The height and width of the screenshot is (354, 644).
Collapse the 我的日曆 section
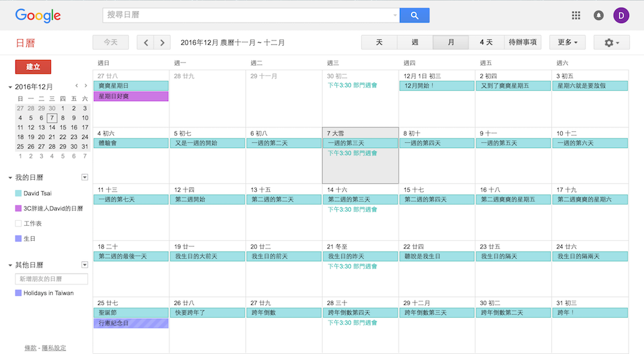(10, 178)
